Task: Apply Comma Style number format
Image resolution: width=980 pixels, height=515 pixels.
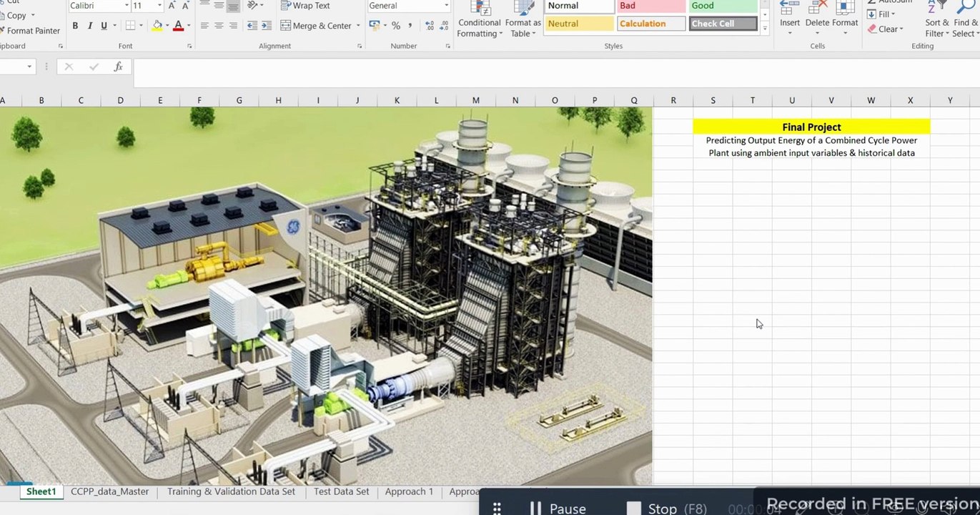Action: [410, 26]
